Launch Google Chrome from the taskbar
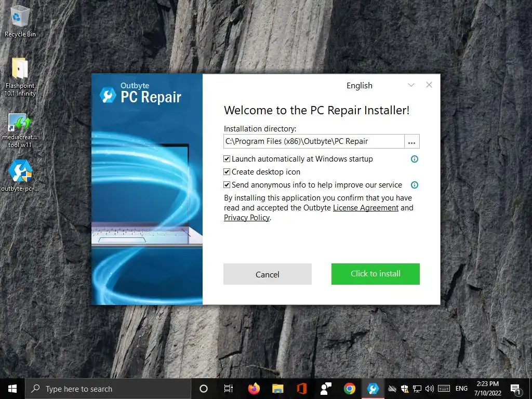 coord(350,389)
